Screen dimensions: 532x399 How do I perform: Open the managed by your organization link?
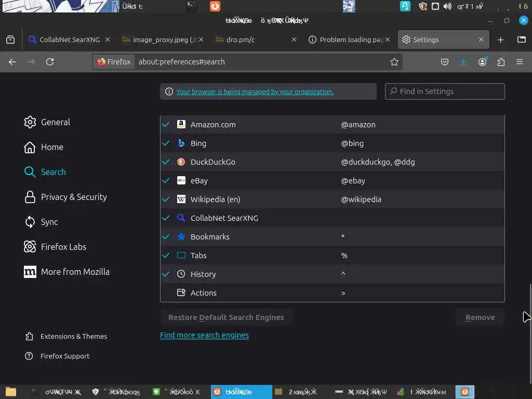255,91
